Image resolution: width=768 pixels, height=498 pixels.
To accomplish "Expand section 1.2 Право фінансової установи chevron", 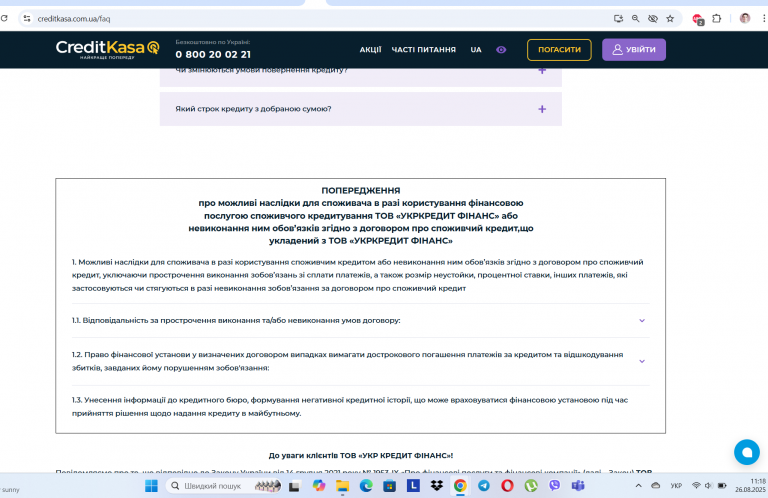I will 642,361.
